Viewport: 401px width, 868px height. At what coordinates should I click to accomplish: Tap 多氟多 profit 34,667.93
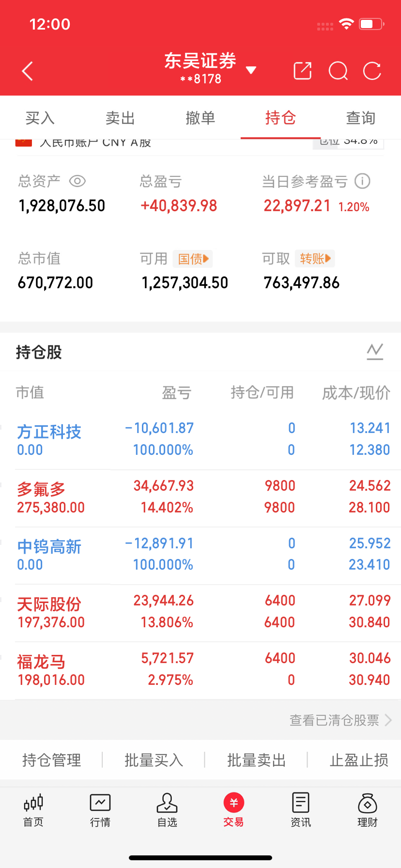coord(164,485)
